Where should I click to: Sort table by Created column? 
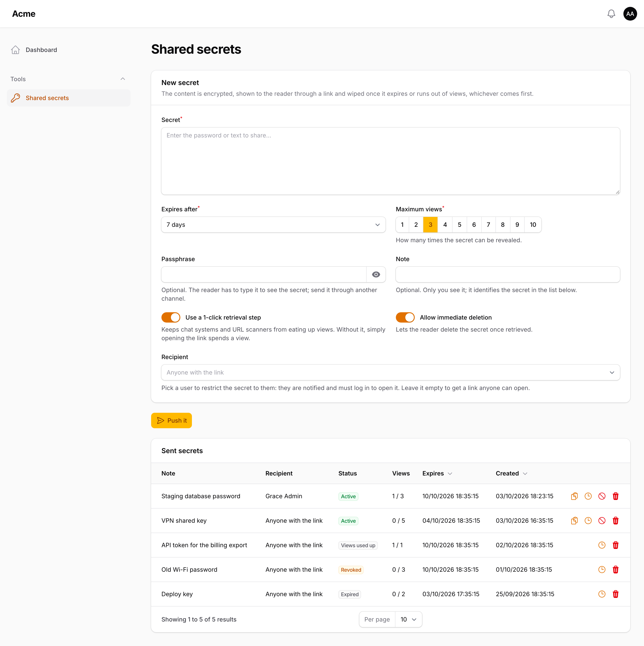click(511, 474)
